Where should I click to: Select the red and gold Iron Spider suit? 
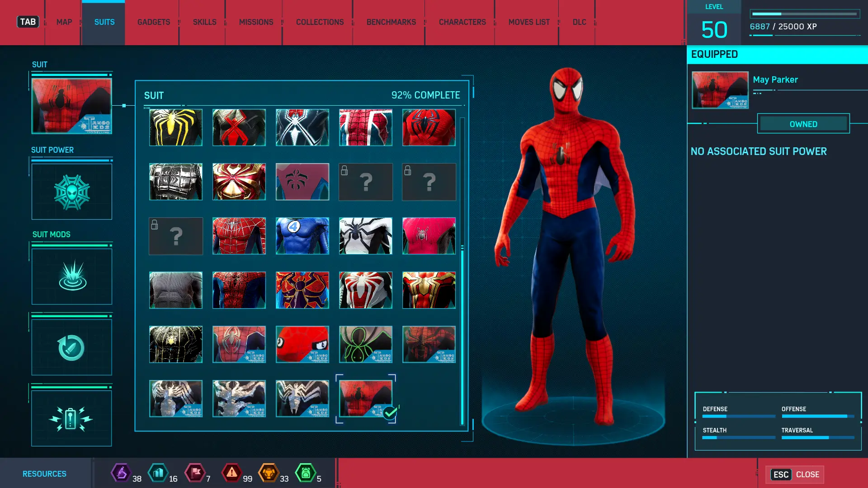[239, 182]
